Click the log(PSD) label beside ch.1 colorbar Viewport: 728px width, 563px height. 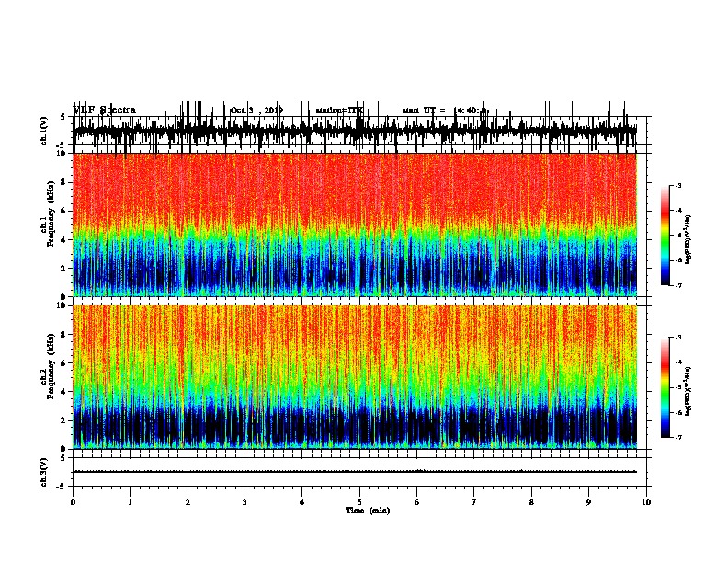(688, 240)
